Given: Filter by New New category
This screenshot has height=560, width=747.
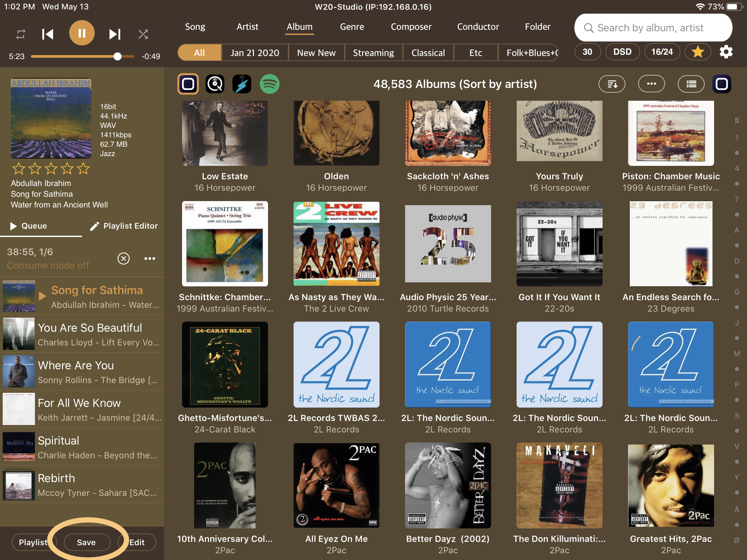Looking at the screenshot, I should (x=316, y=53).
